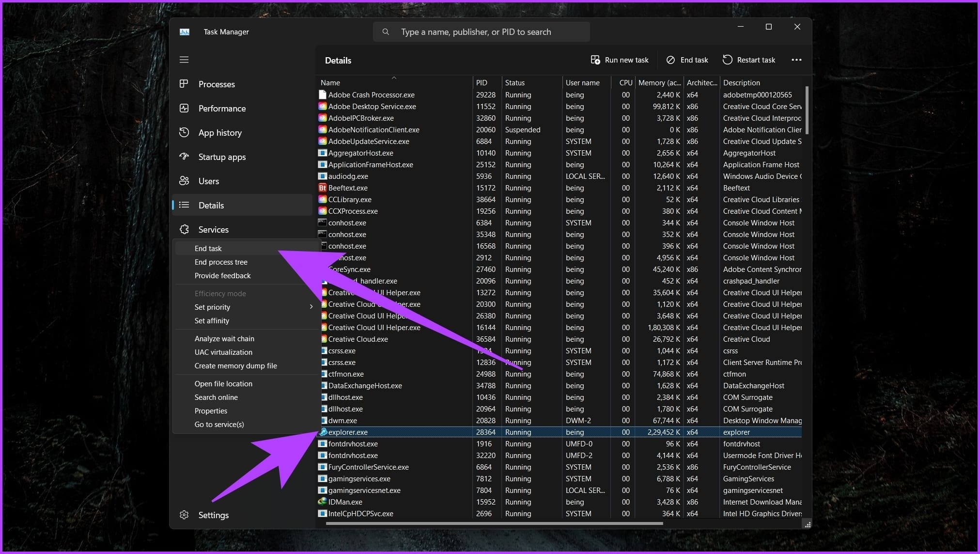Select End process tree option

[221, 262]
